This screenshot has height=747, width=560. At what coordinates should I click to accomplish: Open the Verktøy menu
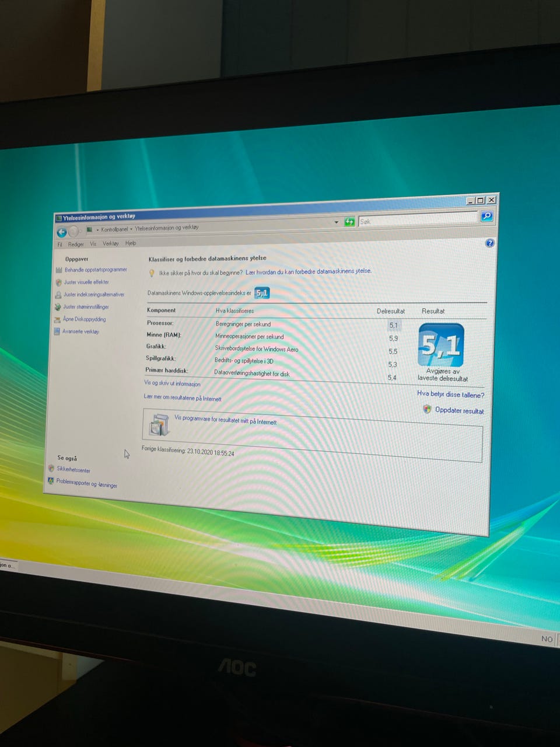(x=111, y=243)
